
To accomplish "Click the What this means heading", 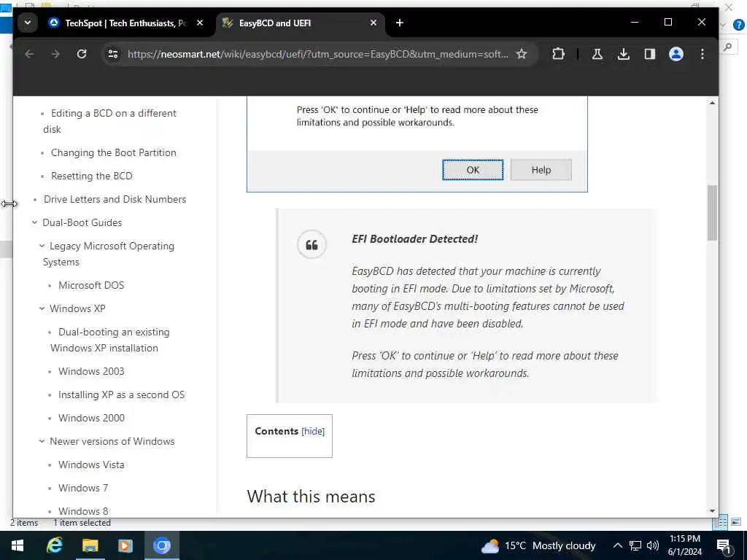I will point(311,497).
